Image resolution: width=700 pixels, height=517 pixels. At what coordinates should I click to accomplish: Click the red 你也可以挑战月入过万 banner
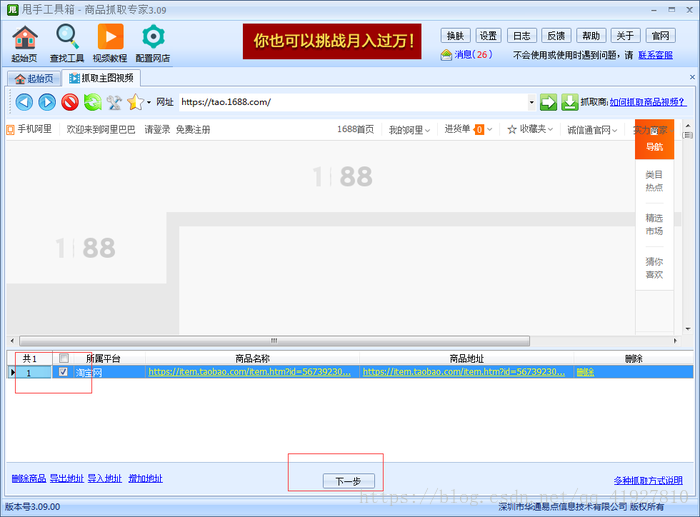(x=332, y=41)
